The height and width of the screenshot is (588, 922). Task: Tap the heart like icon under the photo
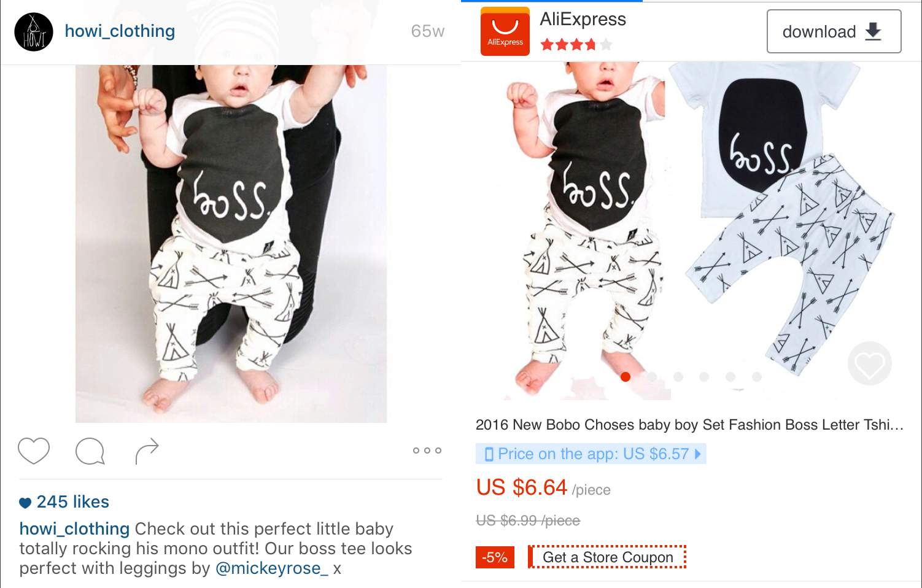(x=34, y=451)
